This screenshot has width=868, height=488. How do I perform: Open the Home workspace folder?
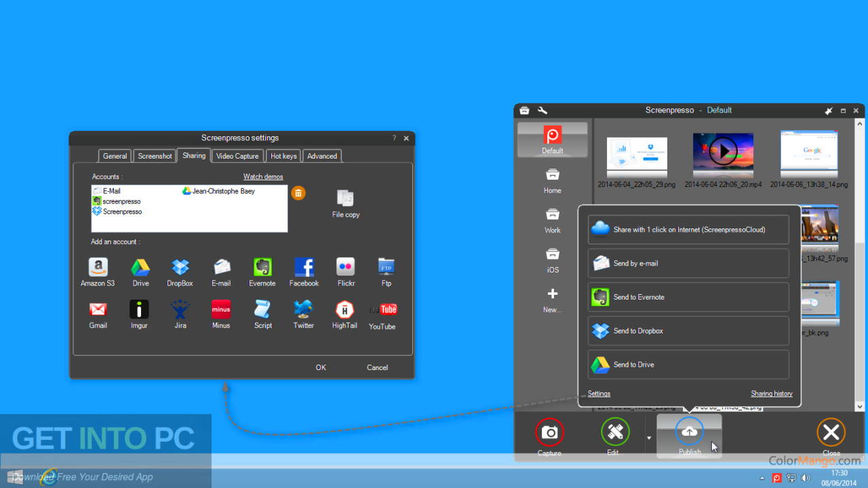pyautogui.click(x=552, y=180)
